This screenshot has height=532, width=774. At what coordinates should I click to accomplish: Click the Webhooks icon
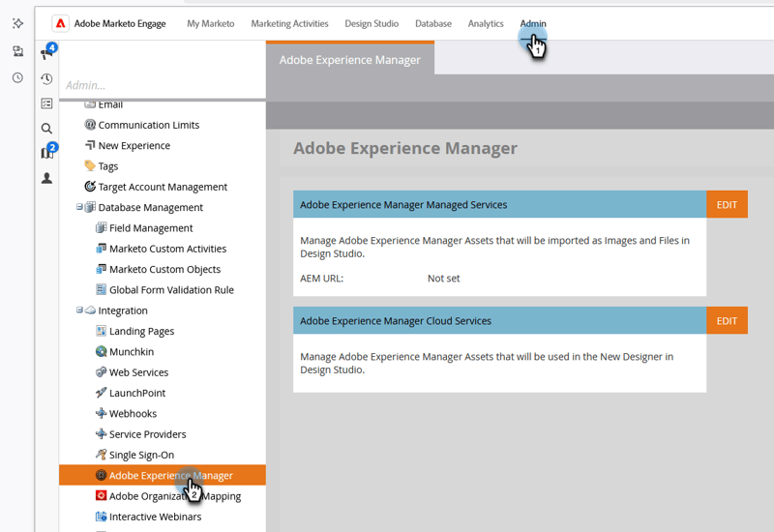point(102,413)
